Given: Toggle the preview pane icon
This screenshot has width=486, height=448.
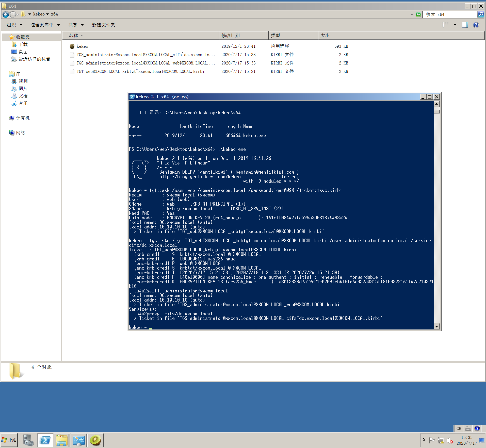Looking at the screenshot, I should click(465, 25).
